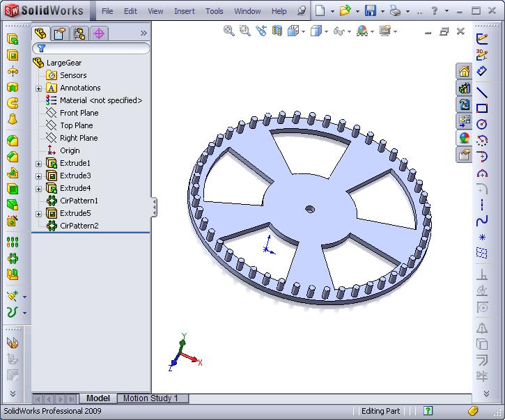Viewport: 505px width, 420px height.
Task: Click the Linear Pattern tool
Action: 13,242
